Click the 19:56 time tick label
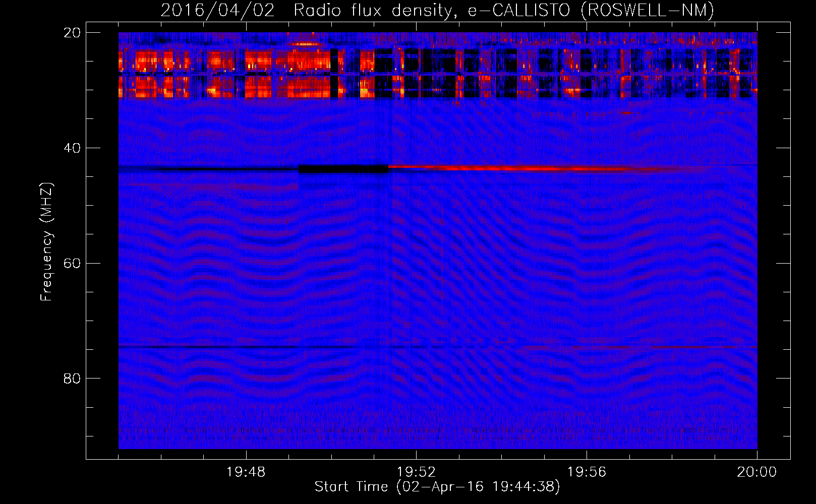816x504 pixels. pos(587,472)
